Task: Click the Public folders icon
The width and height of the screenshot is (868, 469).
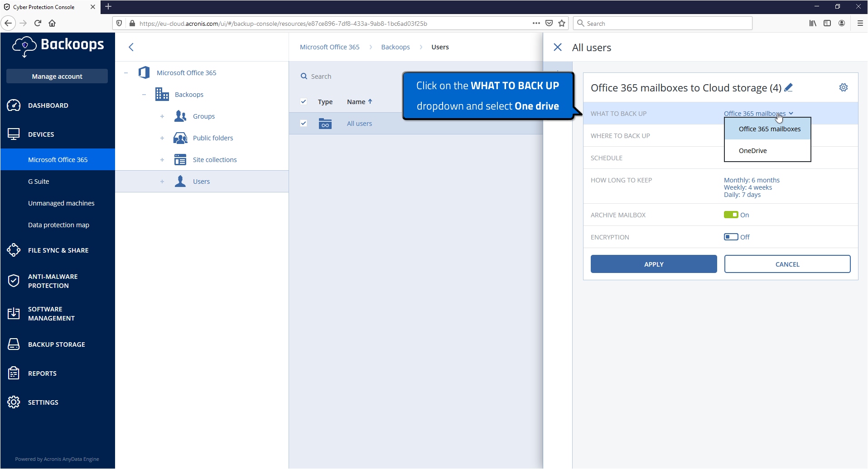Action: [180, 138]
